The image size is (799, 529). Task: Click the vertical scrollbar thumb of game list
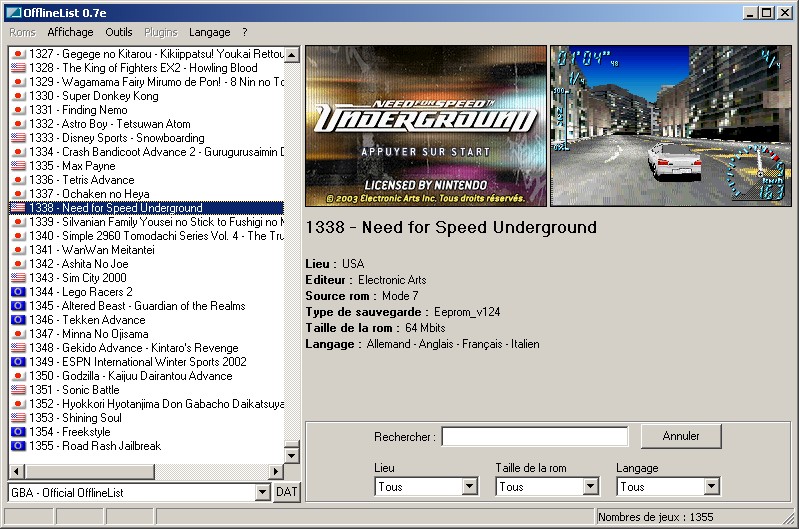(x=292, y=444)
